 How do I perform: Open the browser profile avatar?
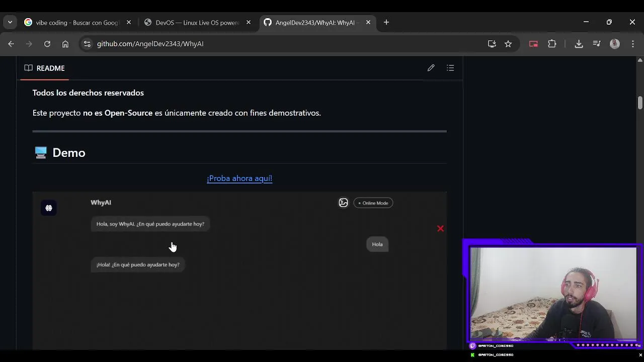pos(615,44)
